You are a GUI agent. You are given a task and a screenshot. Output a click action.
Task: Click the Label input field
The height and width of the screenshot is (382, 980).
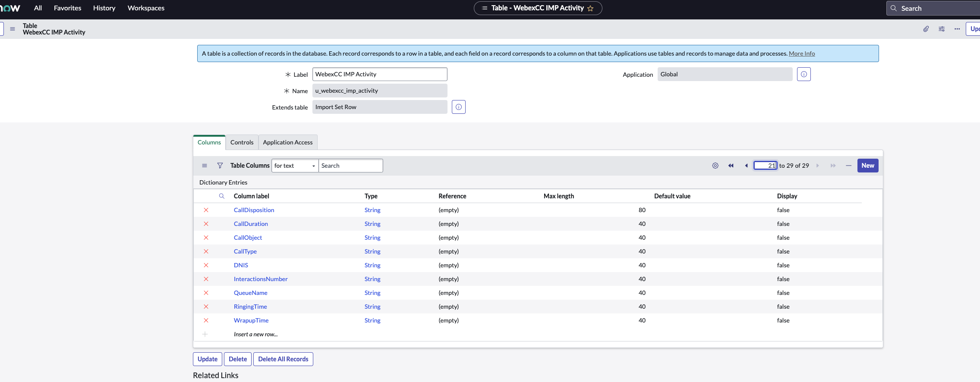click(x=380, y=74)
